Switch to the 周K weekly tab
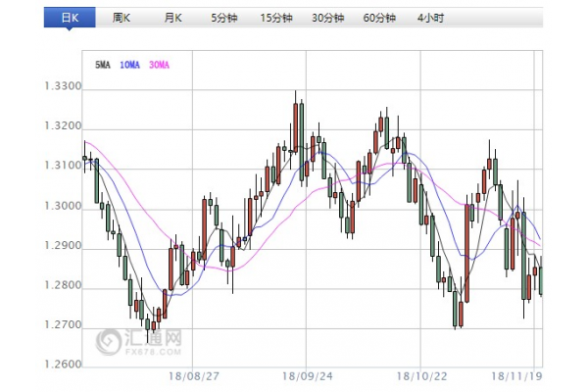Image resolution: width=588 pixels, height=392 pixels. point(122,19)
